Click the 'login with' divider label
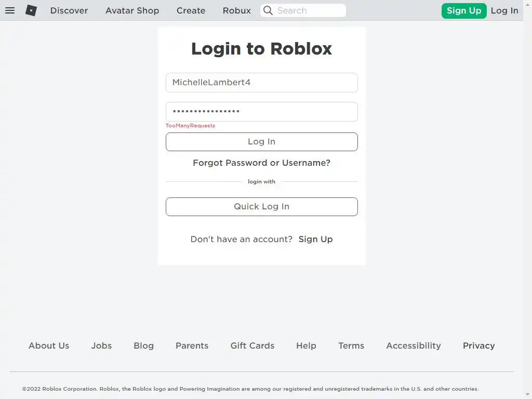The height and width of the screenshot is (399, 532). click(x=262, y=181)
